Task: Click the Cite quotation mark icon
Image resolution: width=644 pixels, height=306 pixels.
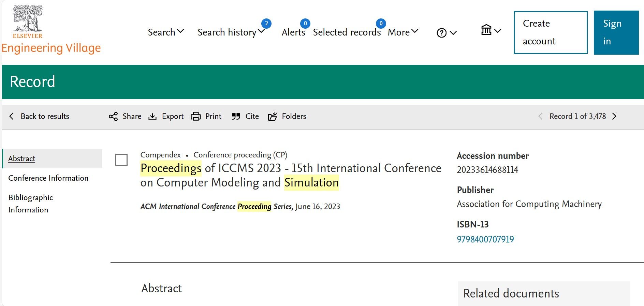Action: 236,116
